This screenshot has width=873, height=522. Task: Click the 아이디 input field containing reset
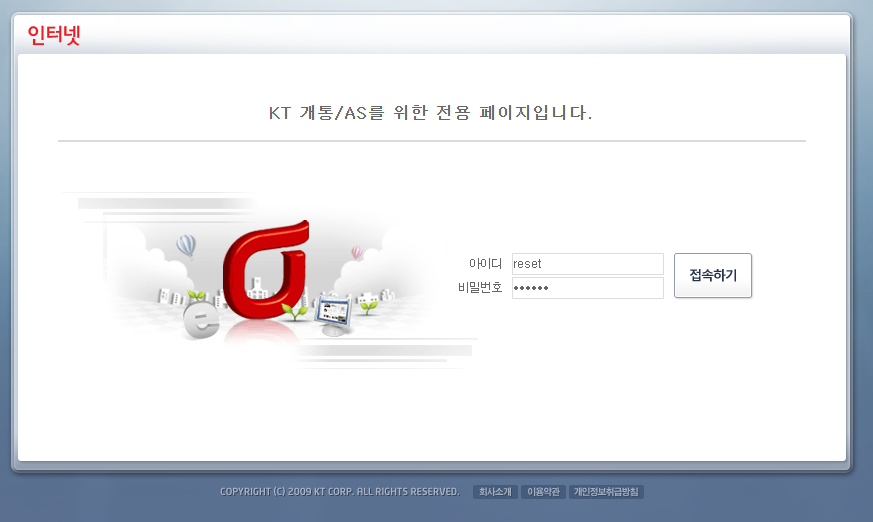tap(587, 264)
